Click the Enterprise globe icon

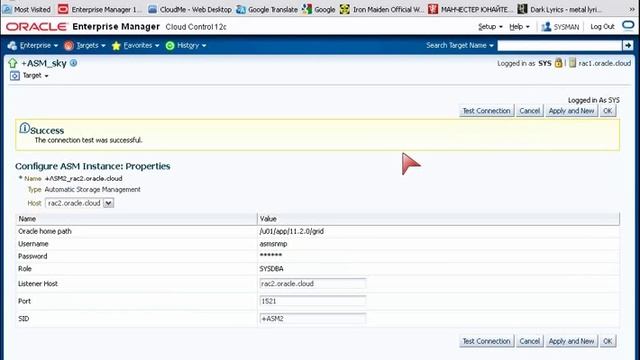point(12,46)
